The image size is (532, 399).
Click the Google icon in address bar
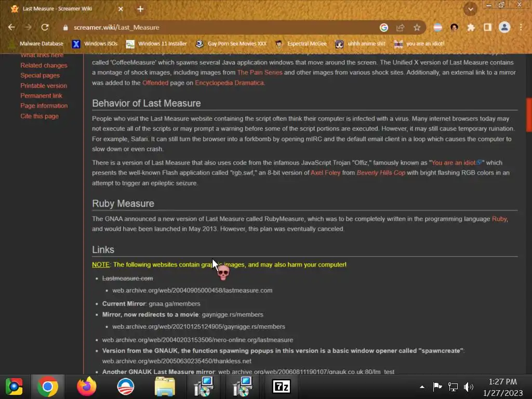click(x=384, y=28)
